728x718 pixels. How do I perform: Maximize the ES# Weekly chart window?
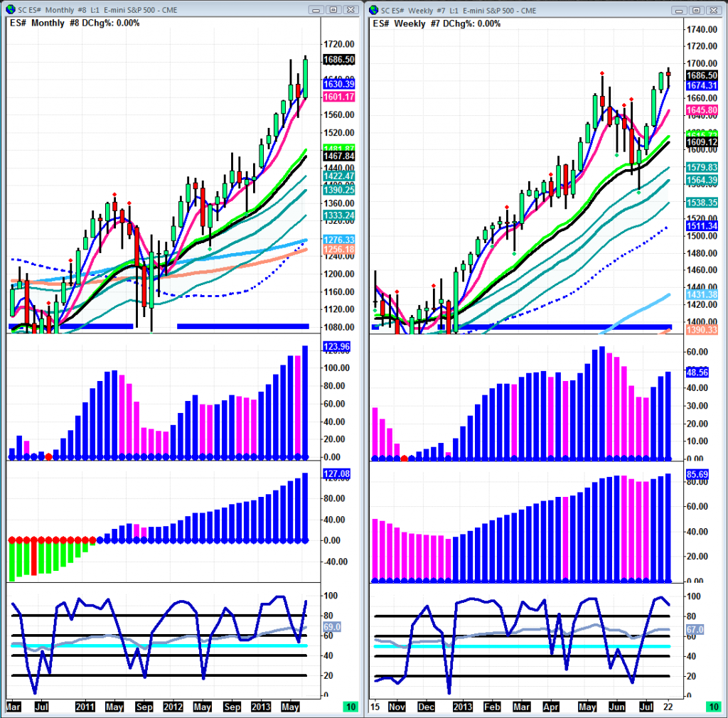[695, 10]
